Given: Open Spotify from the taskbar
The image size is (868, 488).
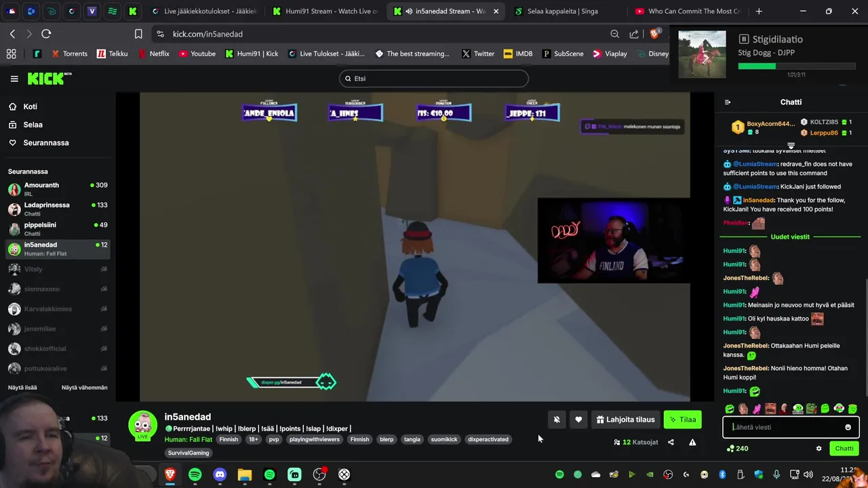Looking at the screenshot, I should [195, 474].
